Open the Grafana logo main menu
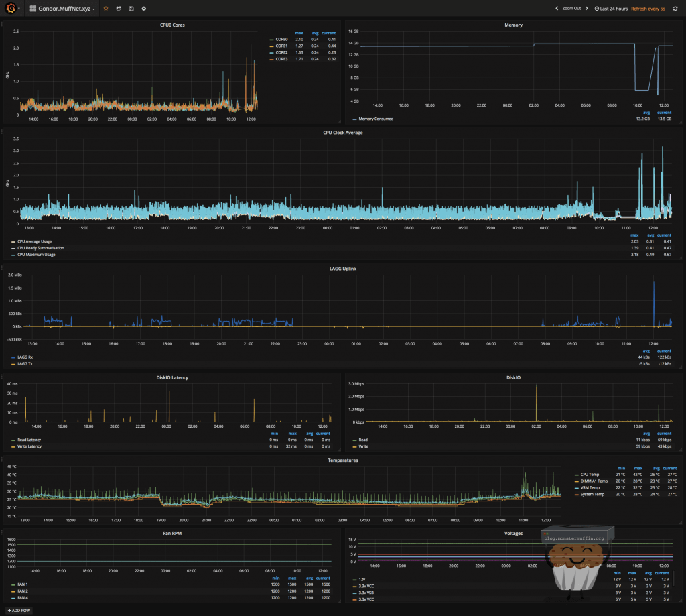The height and width of the screenshot is (616, 686). tap(9, 8)
